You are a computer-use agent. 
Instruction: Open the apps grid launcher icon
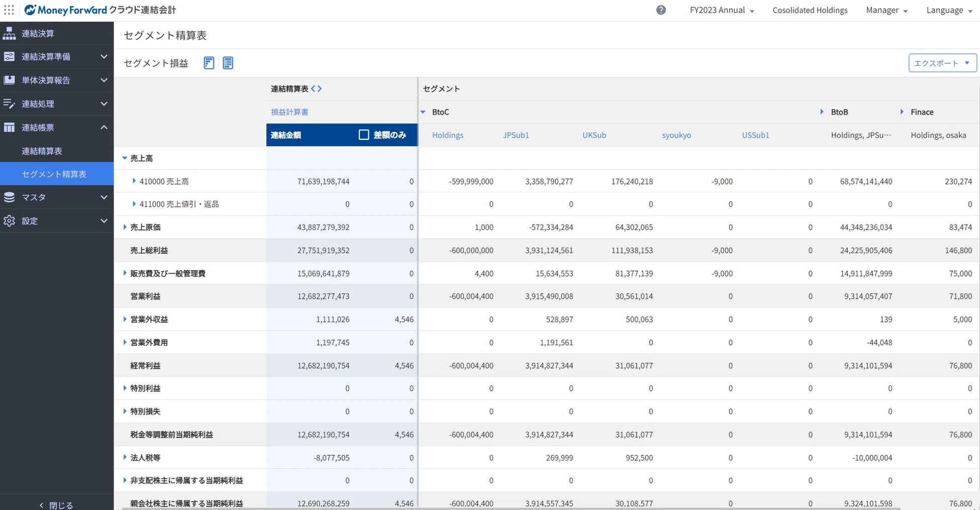click(x=9, y=10)
